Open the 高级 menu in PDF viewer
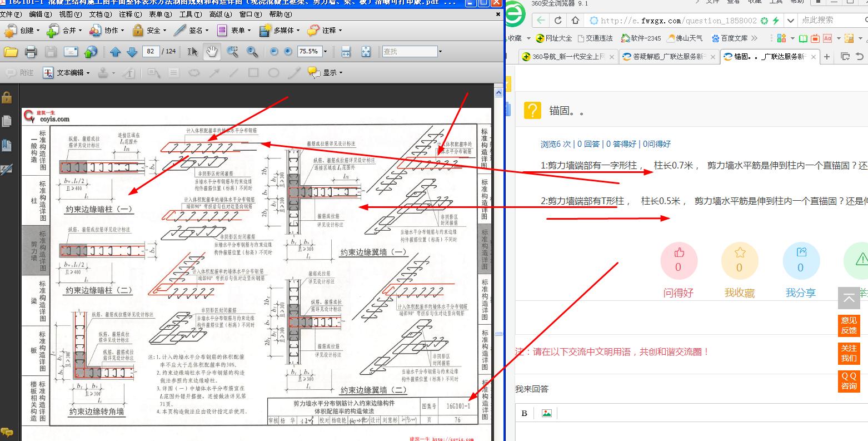 [x=221, y=14]
